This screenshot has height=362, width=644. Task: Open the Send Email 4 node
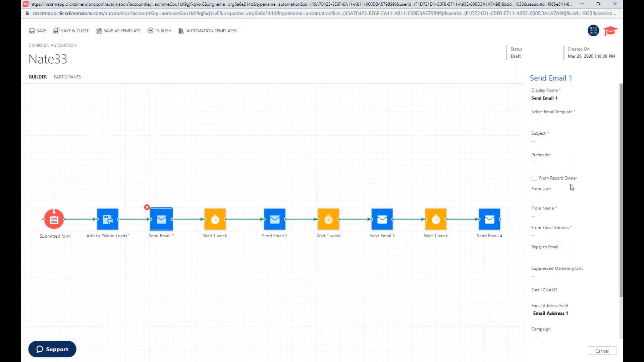489,219
